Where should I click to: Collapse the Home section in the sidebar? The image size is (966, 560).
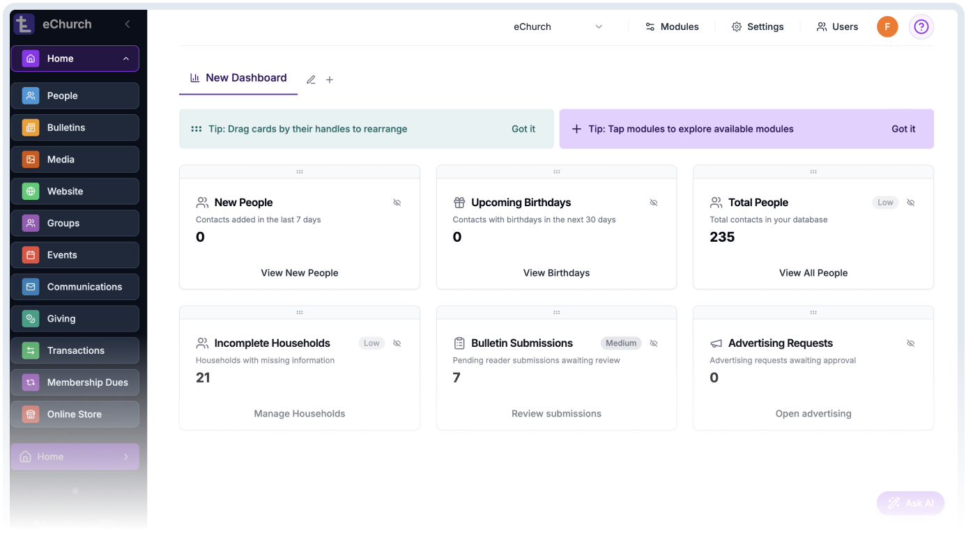(127, 59)
